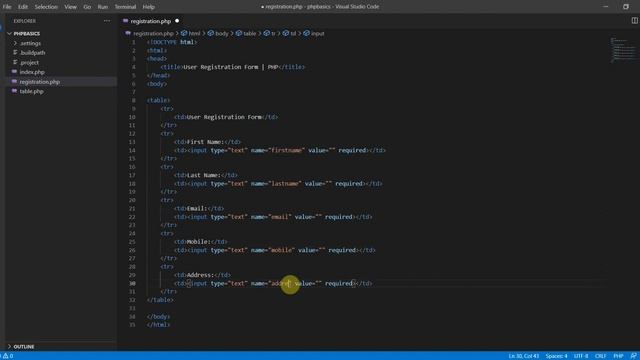Image resolution: width=640 pixels, height=360 pixels.
Task: Click line number 32 in the gutter
Action: (132, 300)
